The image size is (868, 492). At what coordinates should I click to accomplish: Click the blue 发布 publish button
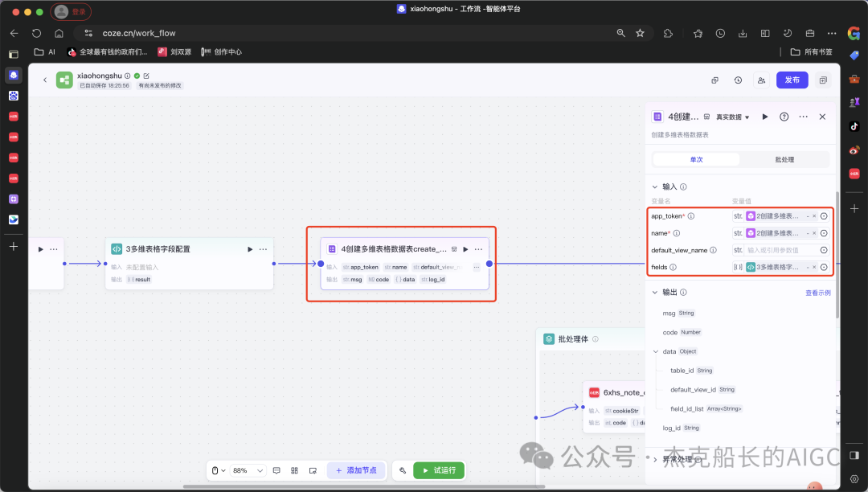coord(792,80)
